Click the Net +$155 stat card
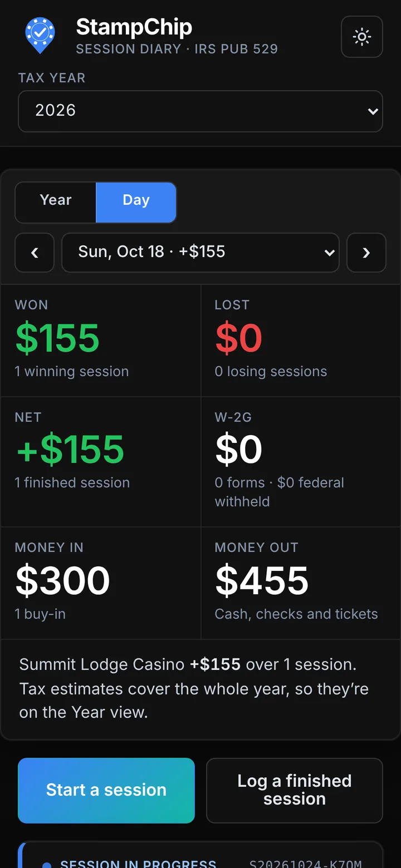Viewport: 401px width, 868px height. pyautogui.click(x=101, y=462)
